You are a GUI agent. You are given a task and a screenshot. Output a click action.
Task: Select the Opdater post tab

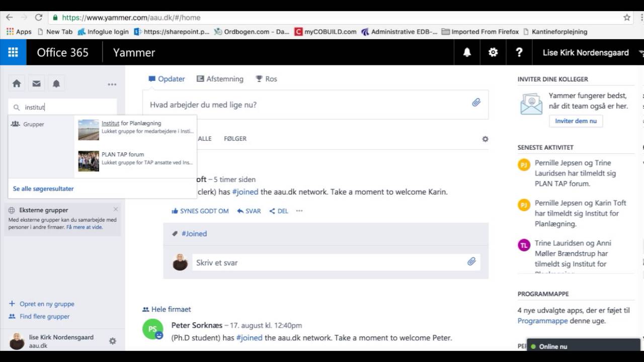pyautogui.click(x=167, y=79)
